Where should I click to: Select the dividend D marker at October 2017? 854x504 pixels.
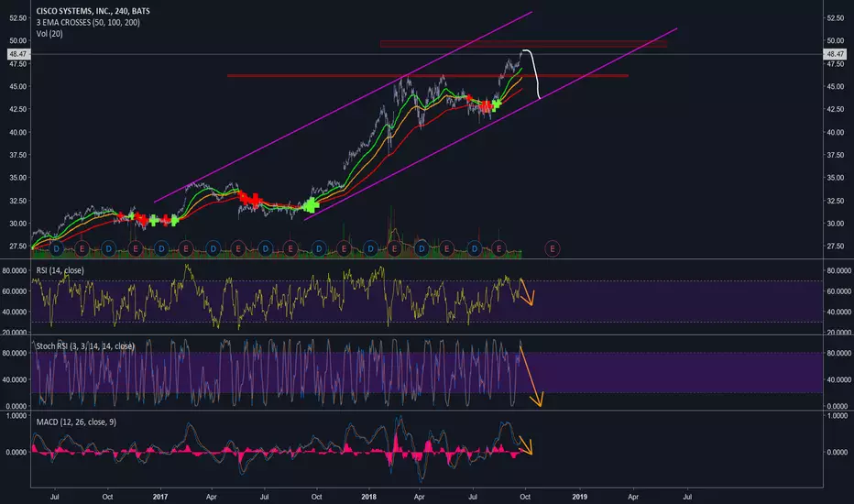pyautogui.click(x=319, y=249)
